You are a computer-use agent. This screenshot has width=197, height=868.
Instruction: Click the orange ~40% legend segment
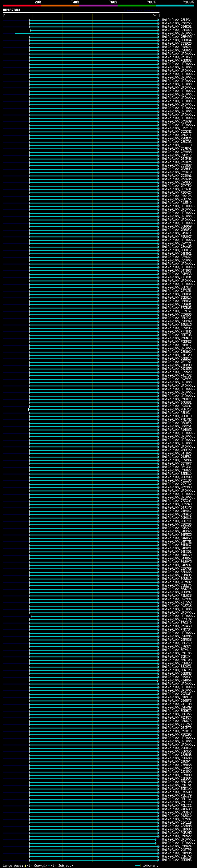point(60,6)
